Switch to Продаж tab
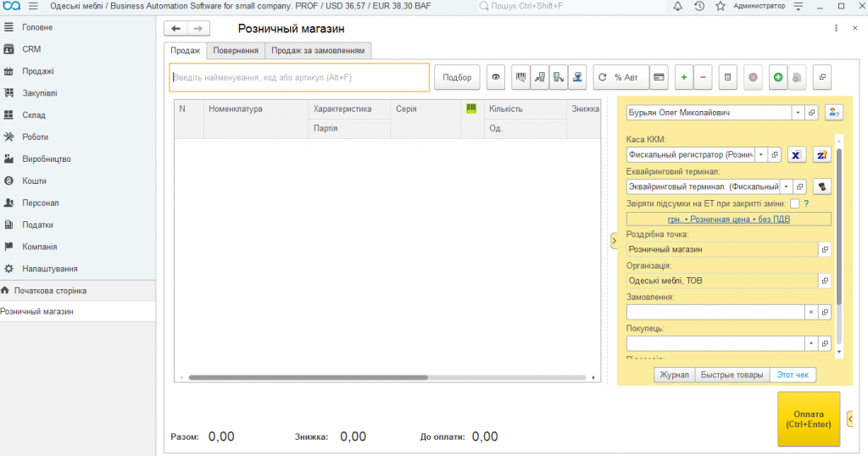This screenshot has width=868, height=456. [186, 50]
